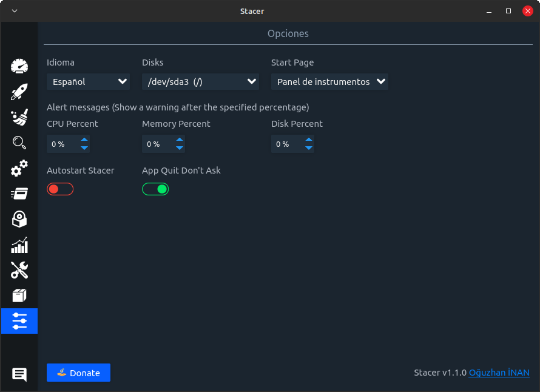The image size is (540, 392).
Task: Increase CPU Percent with up arrow
Action: pos(84,140)
